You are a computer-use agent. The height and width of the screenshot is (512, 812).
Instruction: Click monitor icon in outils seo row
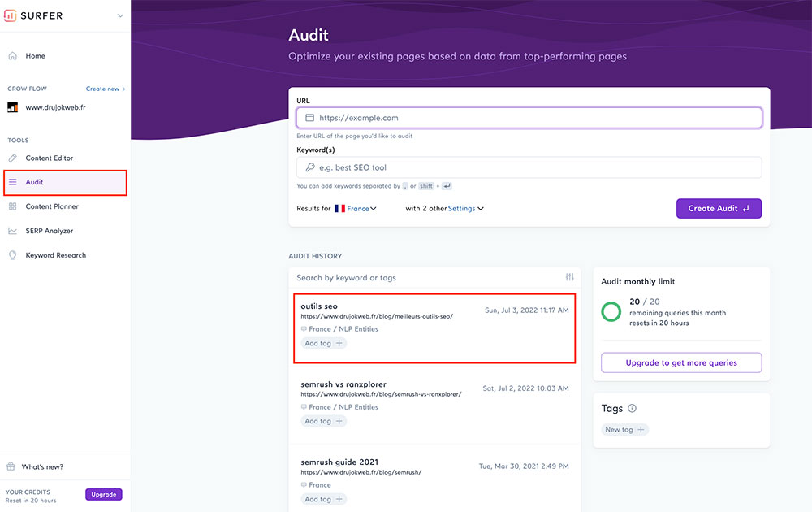click(x=304, y=329)
